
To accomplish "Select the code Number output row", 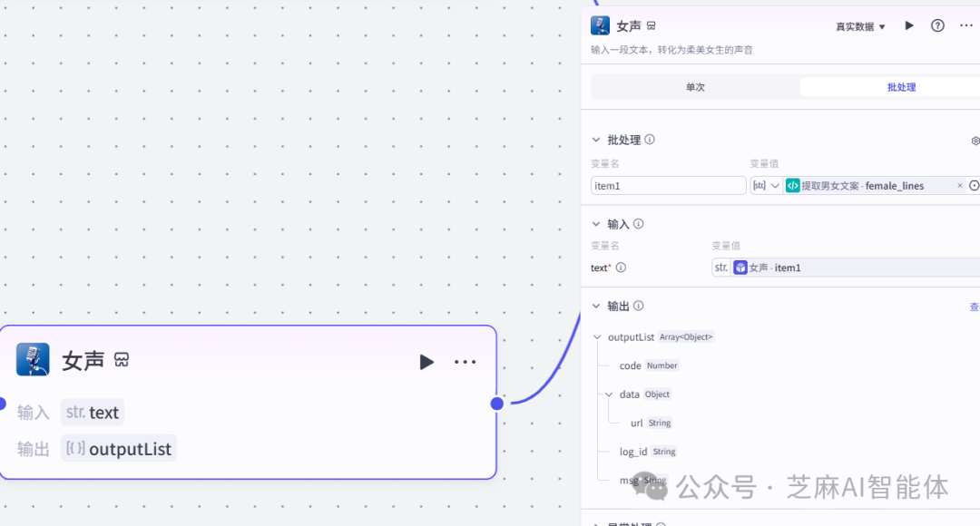I will 649,365.
